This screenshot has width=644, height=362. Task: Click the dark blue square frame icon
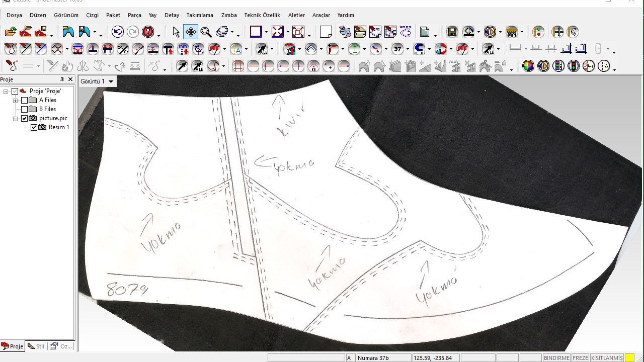256,32
